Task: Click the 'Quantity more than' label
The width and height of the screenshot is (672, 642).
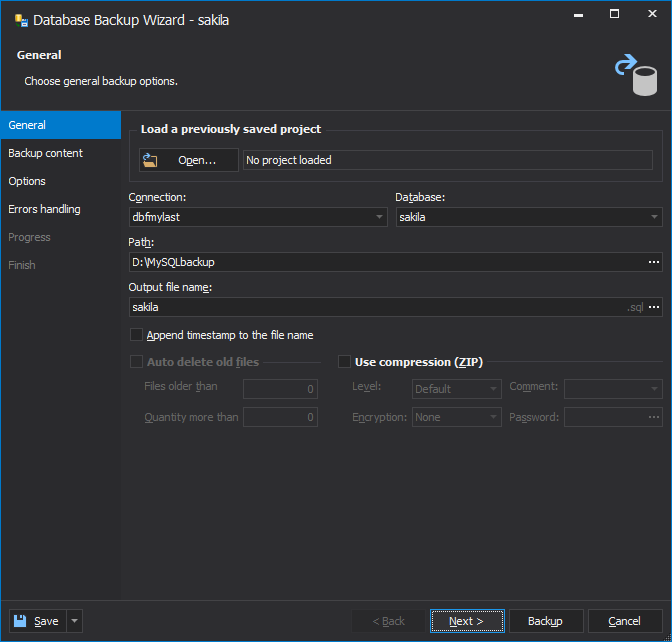Action: [x=191, y=417]
